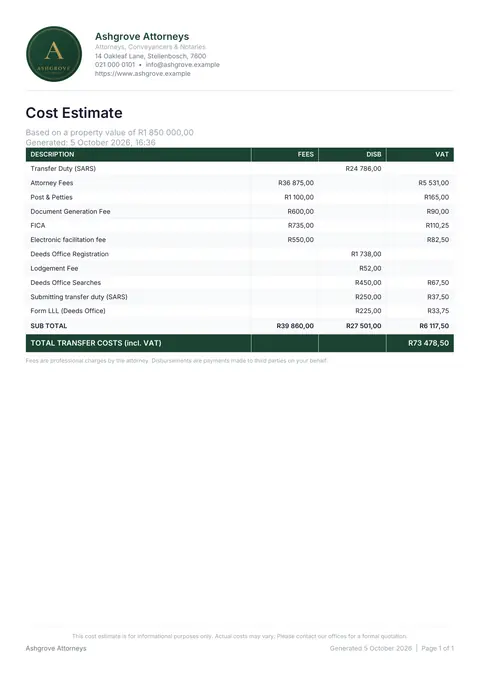Click the property value R1 850 000,00 line
Viewport: 480px width, 678px height.
[109, 132]
